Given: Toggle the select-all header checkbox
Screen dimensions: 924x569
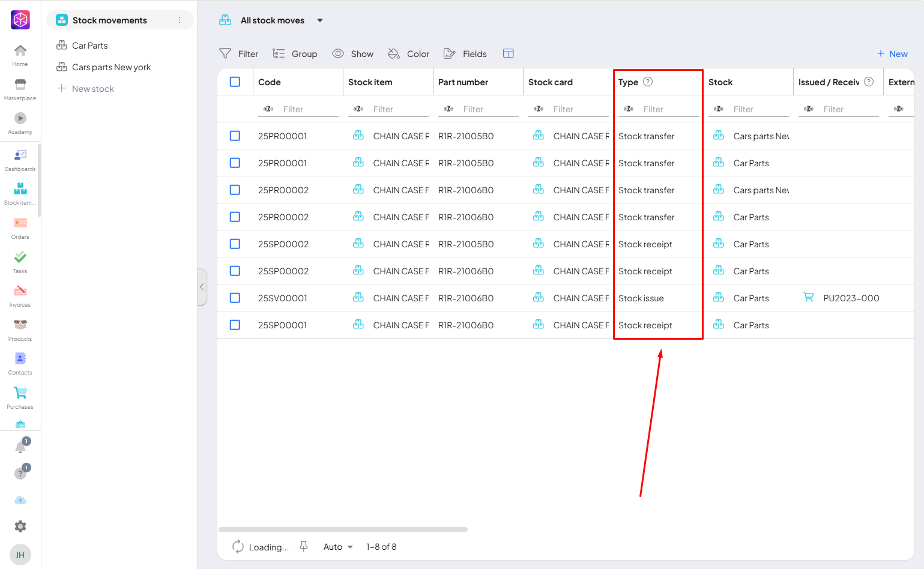Looking at the screenshot, I should (235, 82).
